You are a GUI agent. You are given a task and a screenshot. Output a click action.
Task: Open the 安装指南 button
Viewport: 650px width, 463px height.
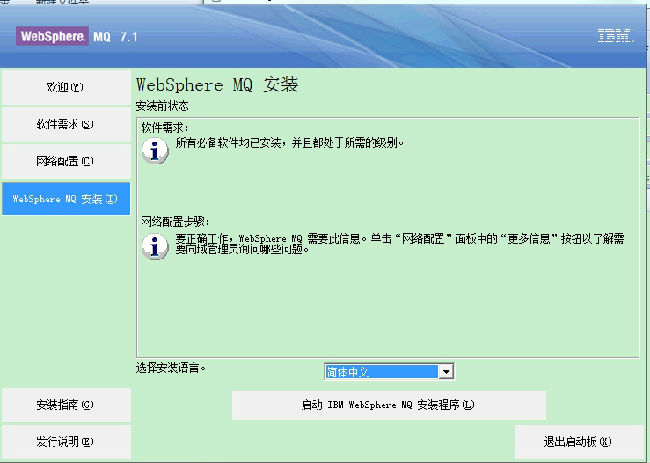pos(66,405)
